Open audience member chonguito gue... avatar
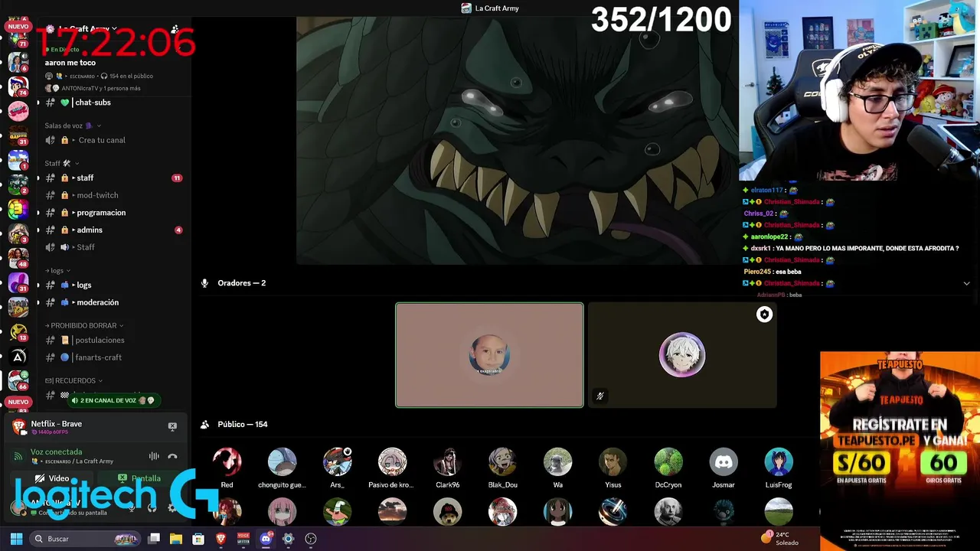The image size is (980, 551). (x=282, y=462)
